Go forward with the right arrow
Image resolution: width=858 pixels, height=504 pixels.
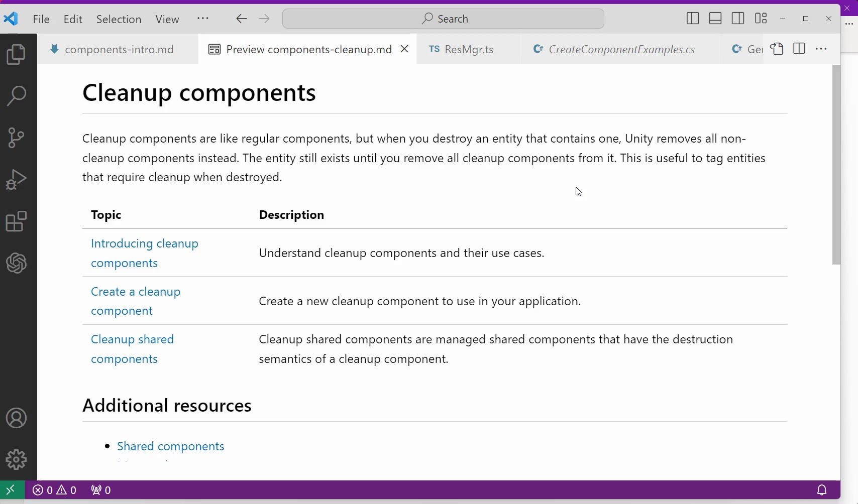click(264, 19)
